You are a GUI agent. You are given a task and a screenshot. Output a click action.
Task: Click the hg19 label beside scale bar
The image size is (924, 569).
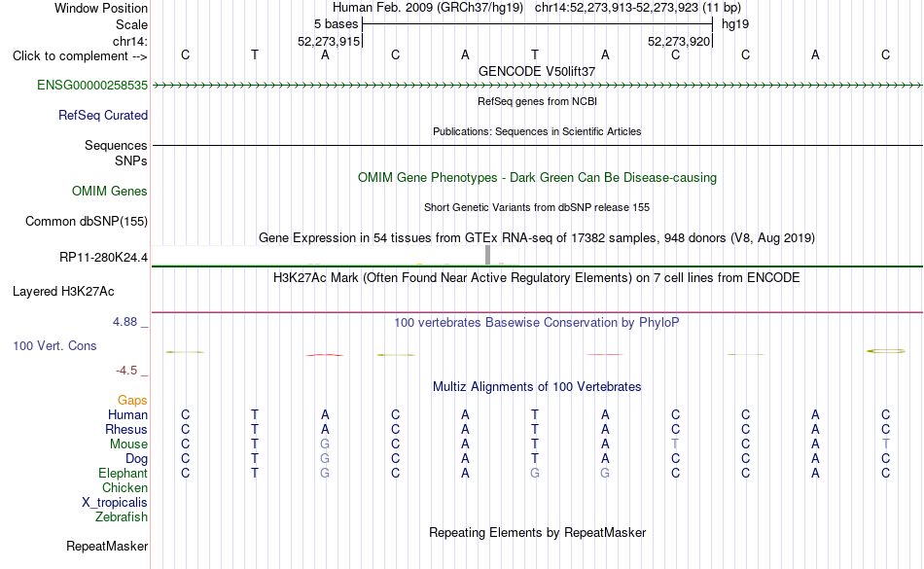click(x=735, y=24)
